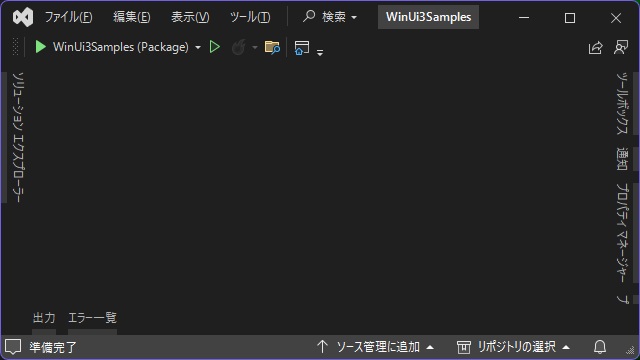Screen dimensions: 640x360
Task: Switch to the 出力 tab
Action: (44, 318)
